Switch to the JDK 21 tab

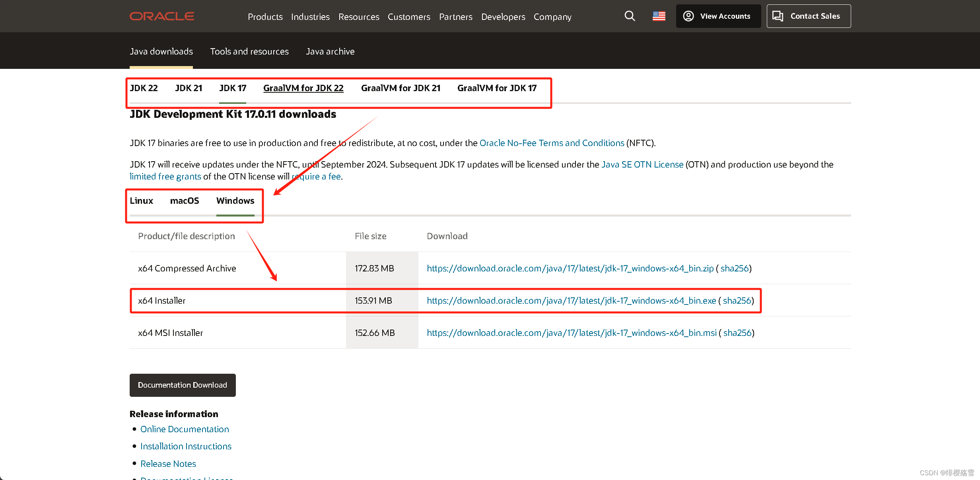(x=189, y=88)
